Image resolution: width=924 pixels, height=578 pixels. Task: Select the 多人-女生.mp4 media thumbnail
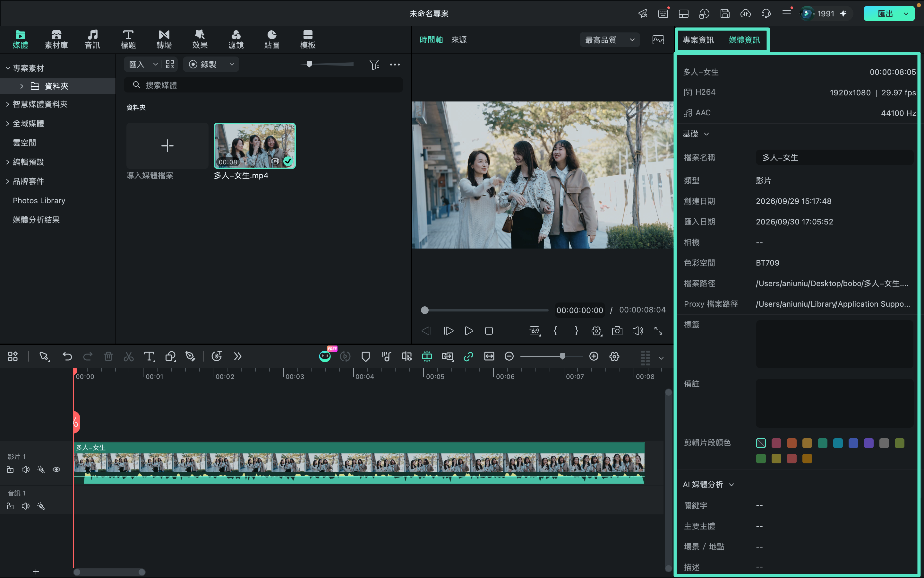(x=255, y=146)
